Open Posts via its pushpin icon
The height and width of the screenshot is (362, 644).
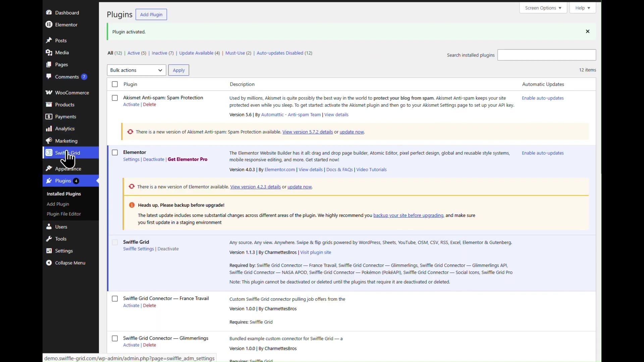click(x=49, y=40)
